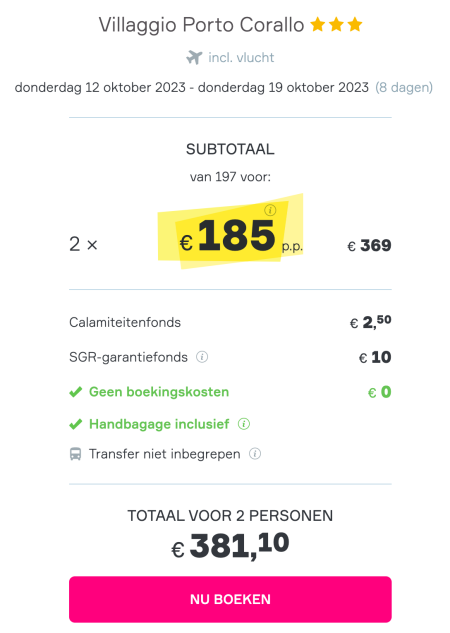Click green checkmark next to Handbagage inclusief
Viewport: 450px width, 633px height.
point(75,424)
